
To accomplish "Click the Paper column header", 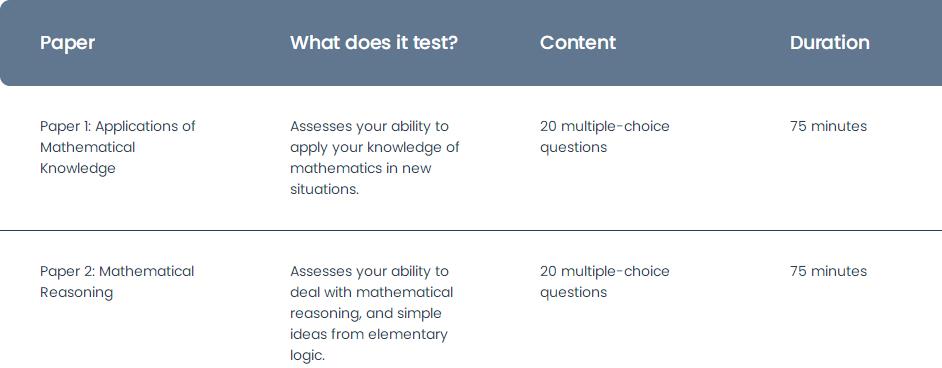I will coord(67,43).
